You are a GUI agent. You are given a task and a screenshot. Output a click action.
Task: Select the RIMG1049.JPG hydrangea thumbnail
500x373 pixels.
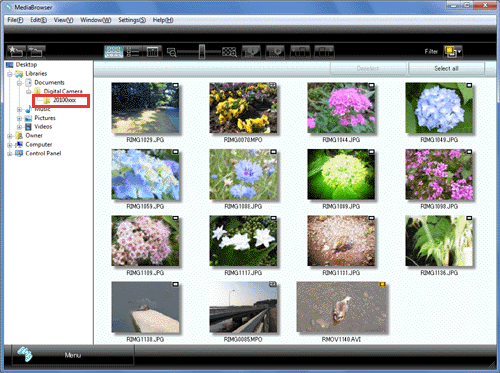439,108
